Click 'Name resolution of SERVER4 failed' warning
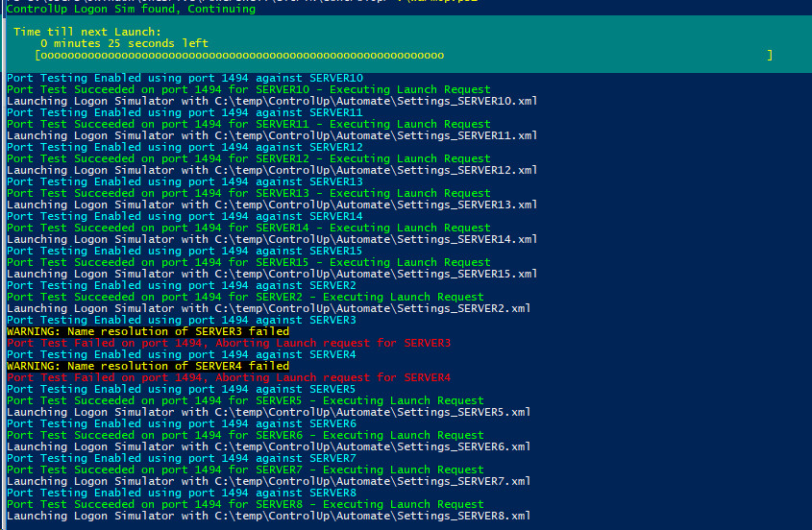Image resolution: width=812 pixels, height=530 pixels. [148, 367]
